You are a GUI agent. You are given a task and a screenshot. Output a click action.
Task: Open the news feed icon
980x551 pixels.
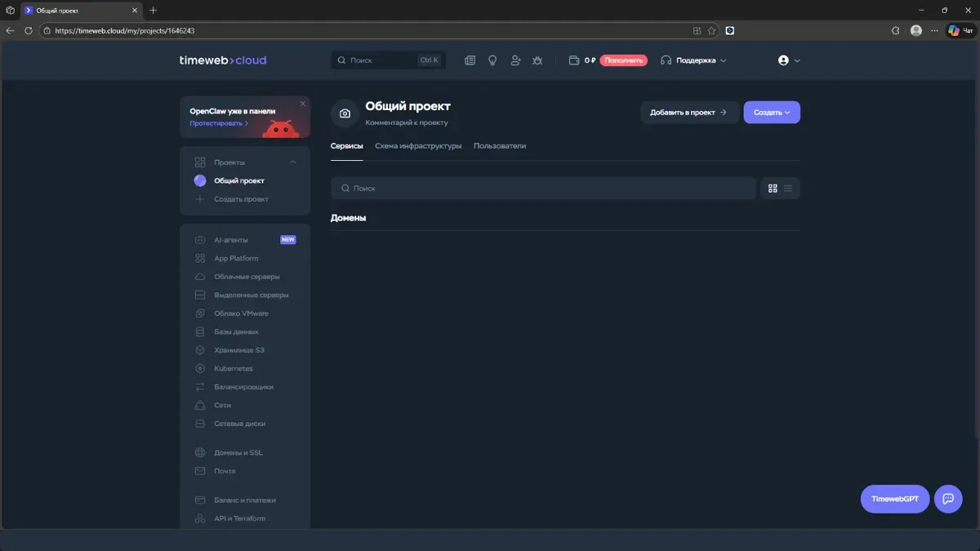point(470,60)
